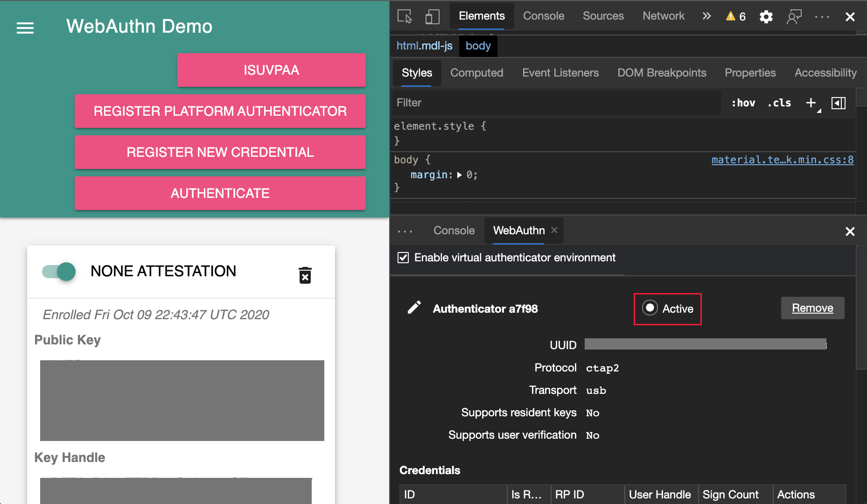Click the pencil icon beside Authenticator a7f98

(x=414, y=308)
